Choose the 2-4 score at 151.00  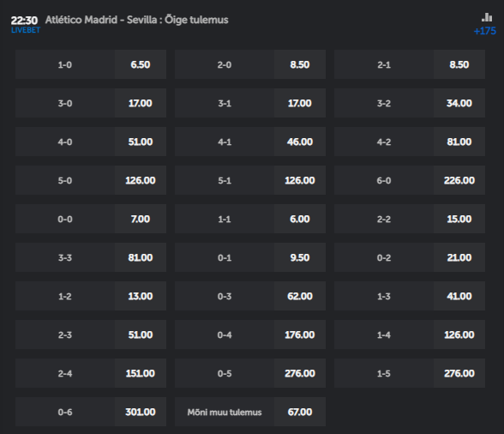pyautogui.click(x=91, y=373)
